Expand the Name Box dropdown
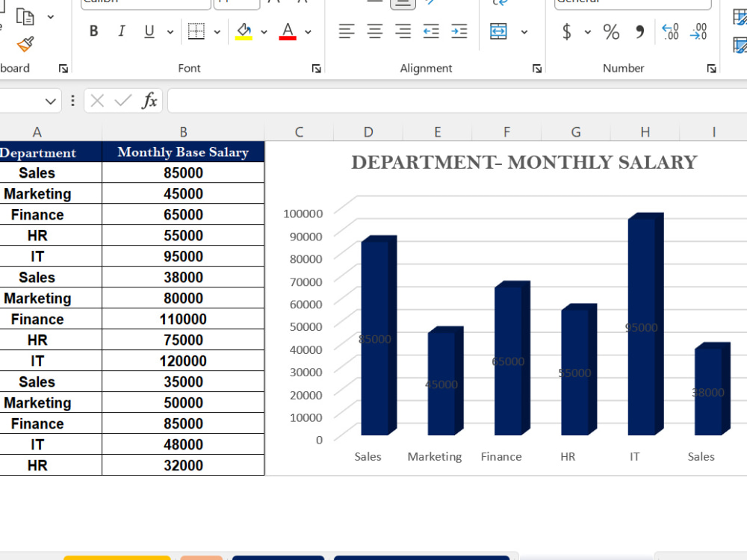 51,101
